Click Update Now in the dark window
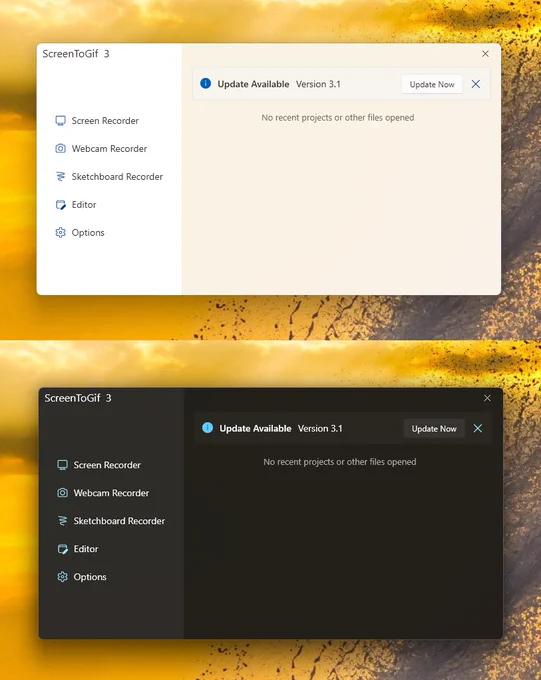Image resolution: width=541 pixels, height=680 pixels. pos(434,428)
